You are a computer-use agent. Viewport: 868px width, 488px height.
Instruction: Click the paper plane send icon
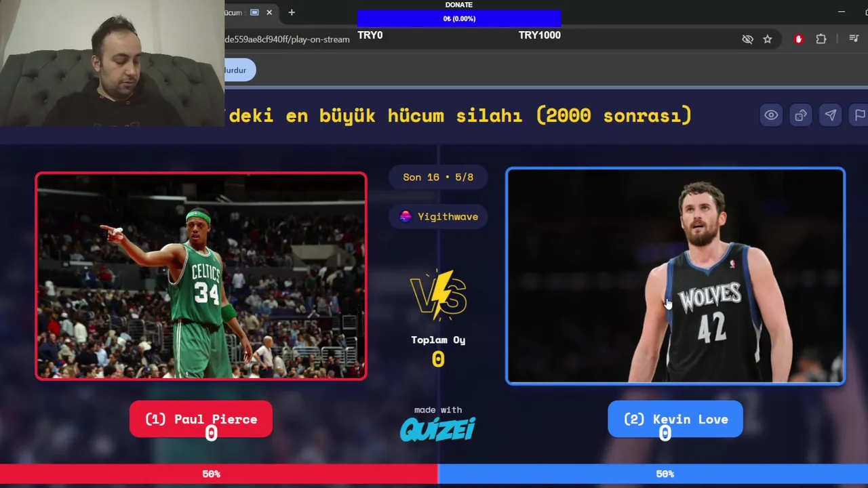(831, 115)
